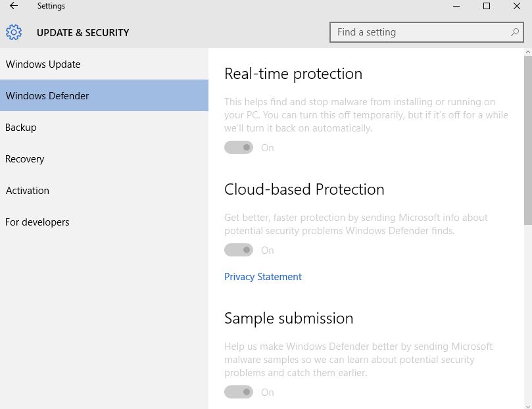Close the Settings window
This screenshot has width=532, height=409.
(517, 6)
